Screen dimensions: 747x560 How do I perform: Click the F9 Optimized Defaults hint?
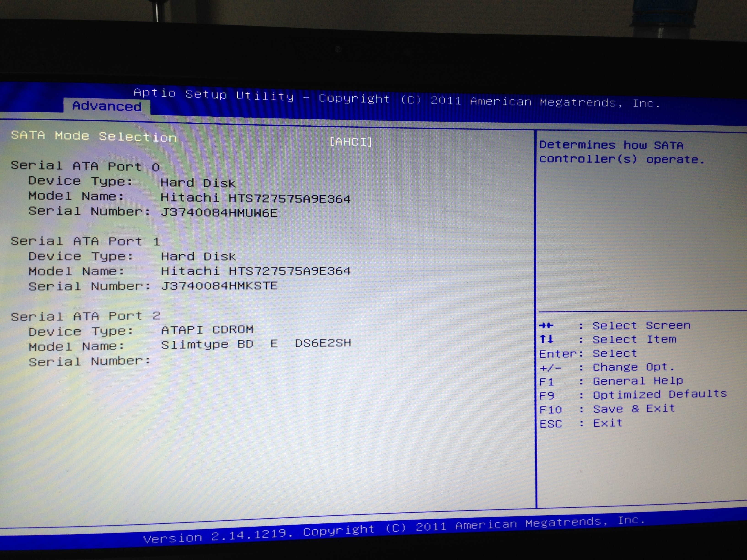coord(633,395)
